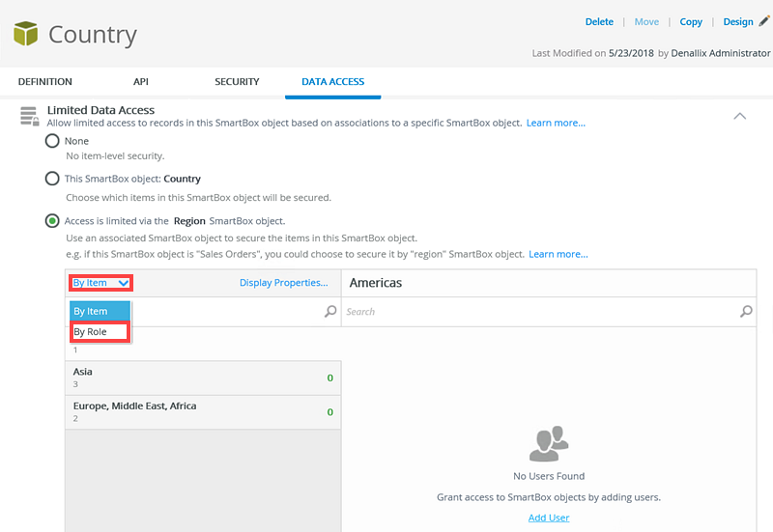Viewport: 773px width, 532px height.
Task: Click the Country SmartBox cube icon
Action: [x=25, y=34]
